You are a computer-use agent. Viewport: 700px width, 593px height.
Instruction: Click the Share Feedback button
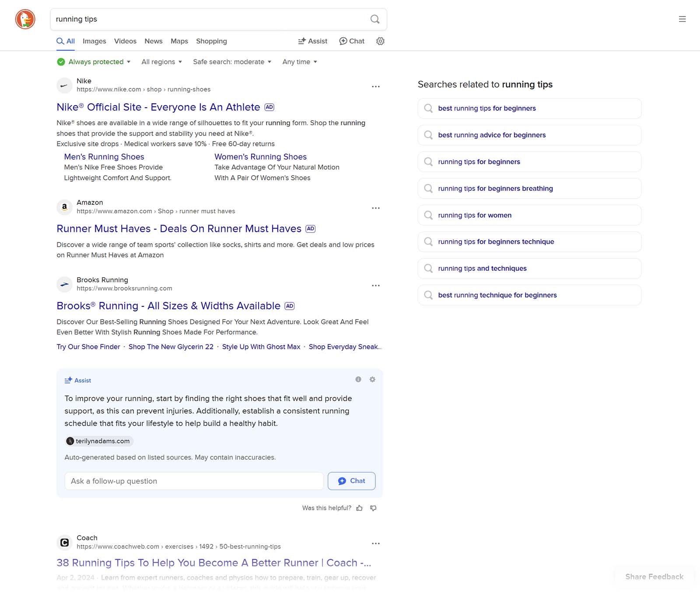pos(654,576)
